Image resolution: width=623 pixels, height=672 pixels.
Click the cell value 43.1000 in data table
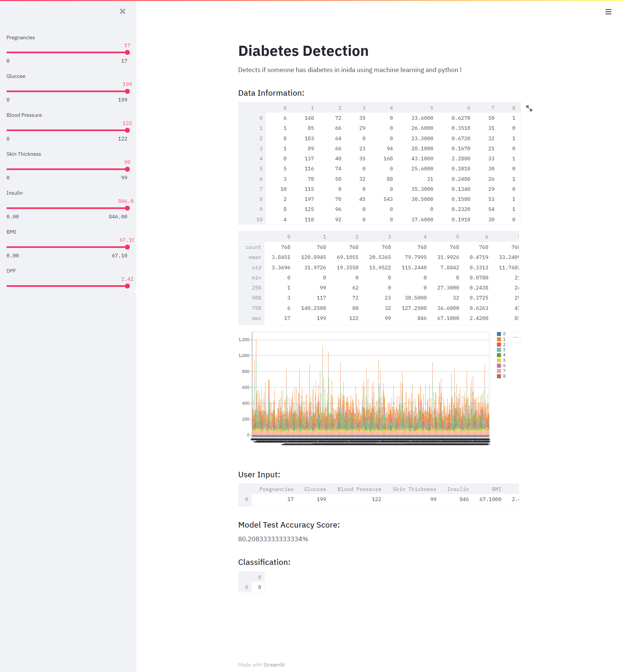point(422,158)
